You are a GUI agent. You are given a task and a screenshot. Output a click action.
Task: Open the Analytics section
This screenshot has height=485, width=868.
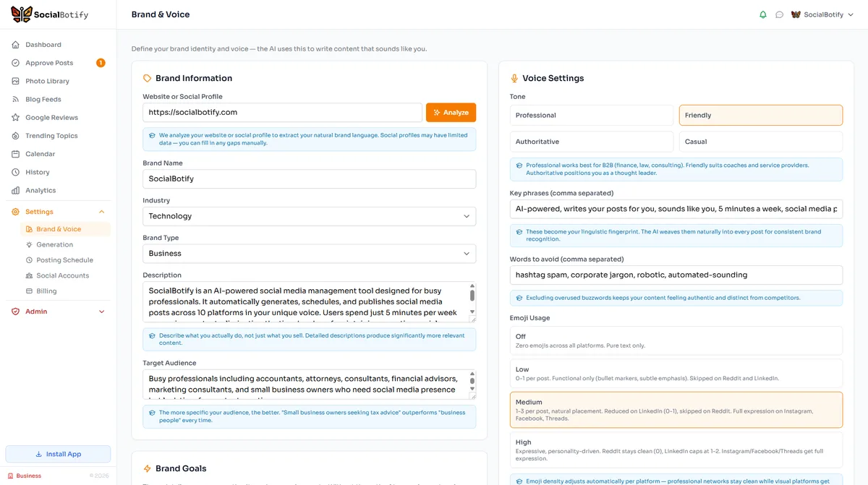click(16, 190)
